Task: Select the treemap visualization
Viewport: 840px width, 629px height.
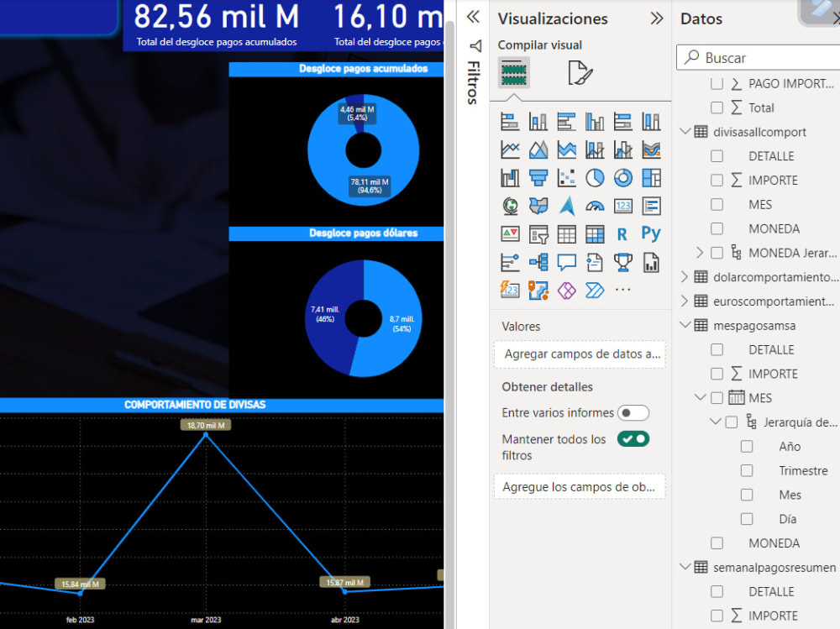Action: coord(651,177)
